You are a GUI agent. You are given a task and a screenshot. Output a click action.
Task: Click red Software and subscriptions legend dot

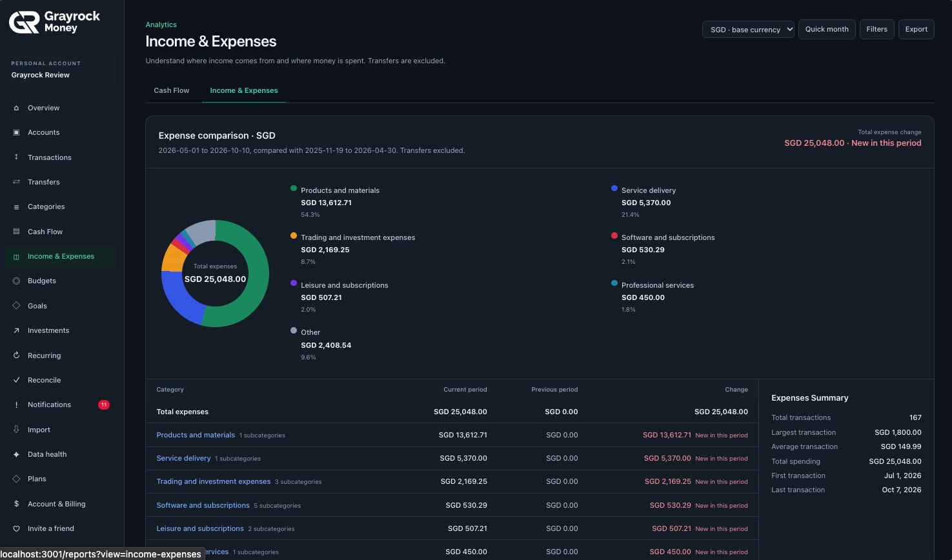pos(614,235)
